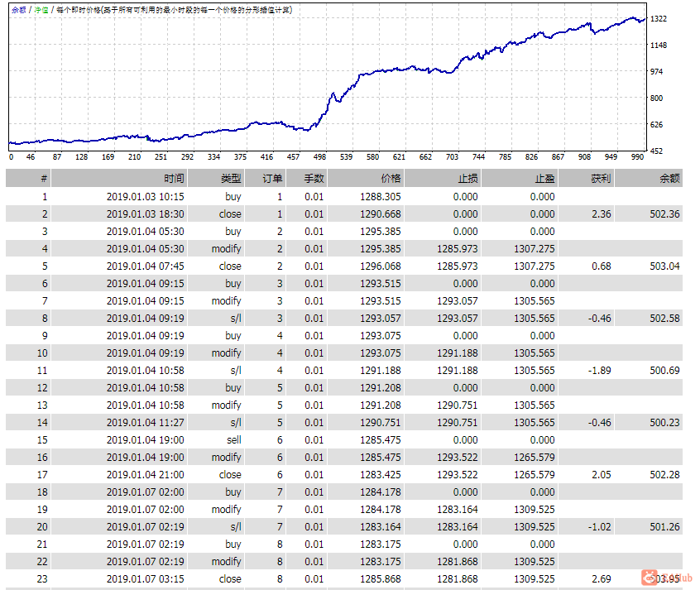Click the 1322 chart axis label

(659, 19)
